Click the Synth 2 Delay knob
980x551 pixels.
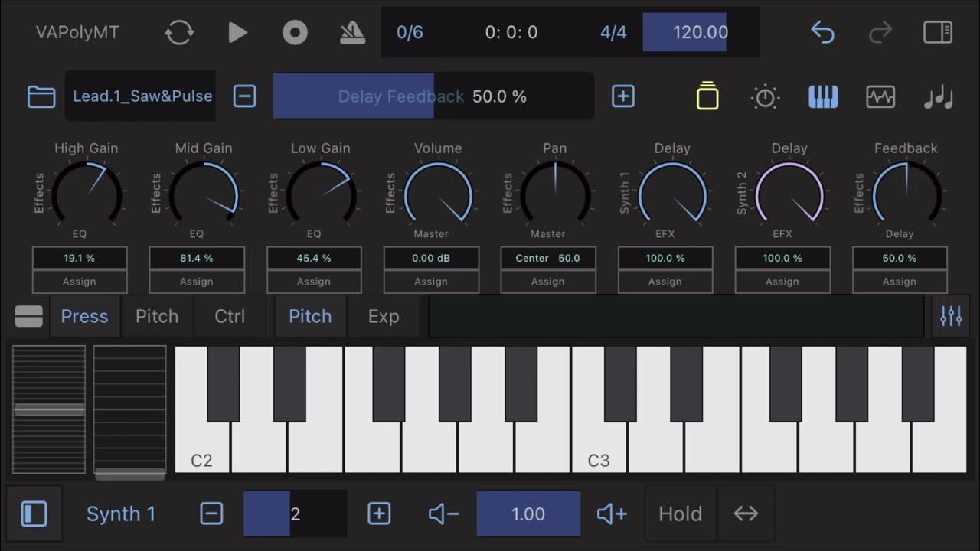[789, 193]
